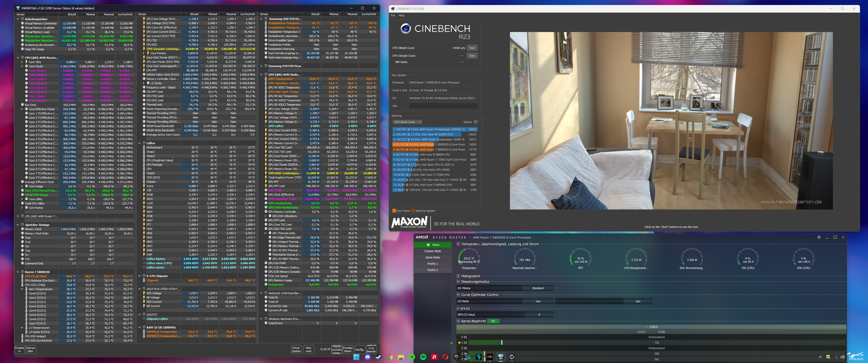Open Opera browser from the taskbar
This screenshot has height=363, width=868.
pos(445,357)
